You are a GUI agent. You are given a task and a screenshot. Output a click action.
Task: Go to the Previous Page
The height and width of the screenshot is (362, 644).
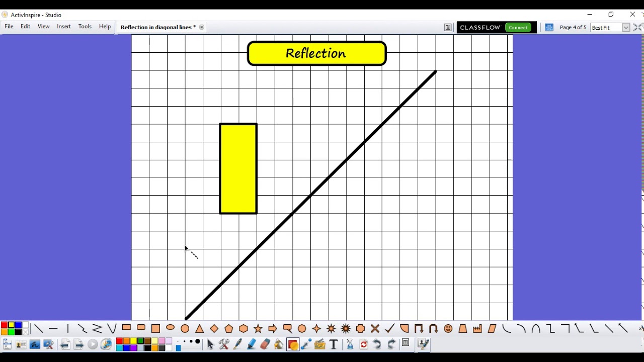coord(65,344)
